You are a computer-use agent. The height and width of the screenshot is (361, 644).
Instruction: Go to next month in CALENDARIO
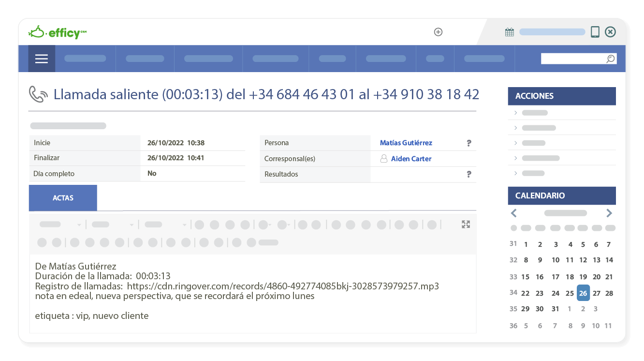609,213
